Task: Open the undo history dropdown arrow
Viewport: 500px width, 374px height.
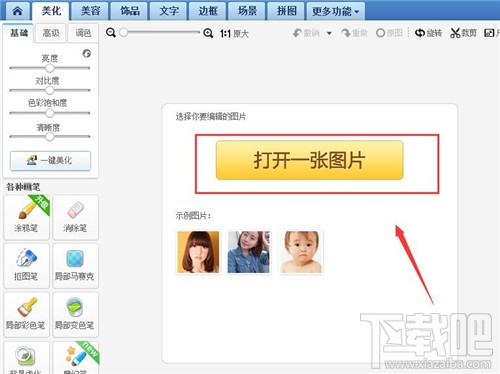Action: [329, 33]
